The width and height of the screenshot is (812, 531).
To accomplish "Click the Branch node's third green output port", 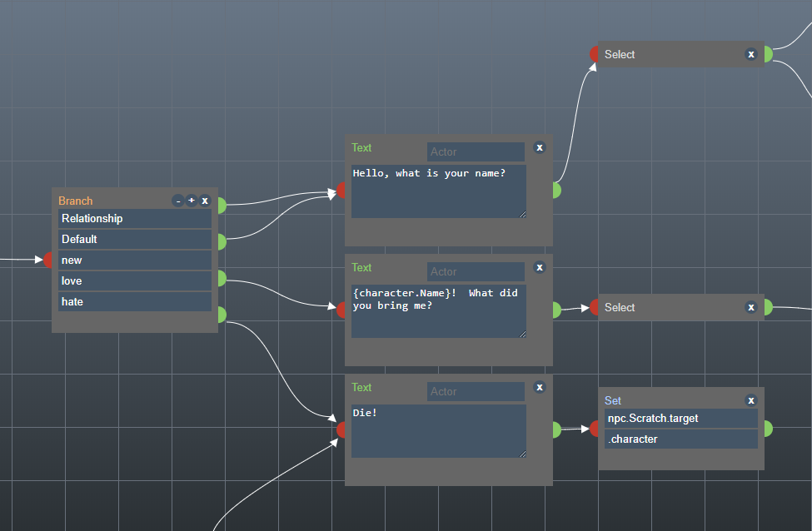I will pyautogui.click(x=222, y=278).
